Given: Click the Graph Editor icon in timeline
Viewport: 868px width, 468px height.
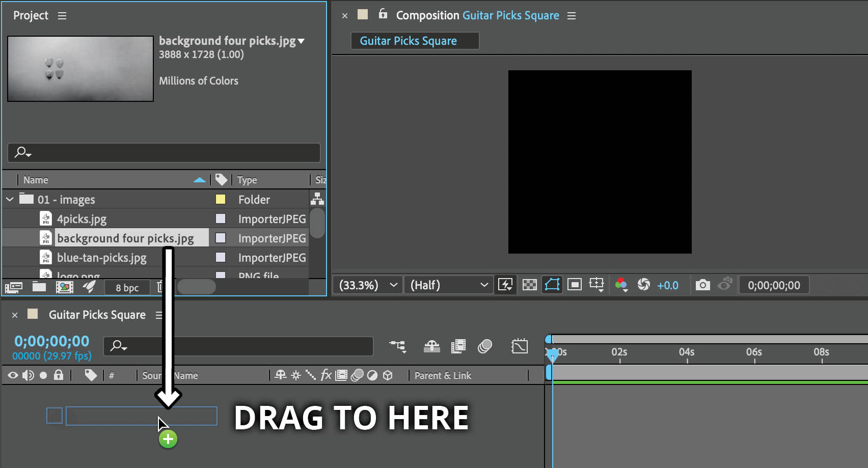Looking at the screenshot, I should (520, 346).
